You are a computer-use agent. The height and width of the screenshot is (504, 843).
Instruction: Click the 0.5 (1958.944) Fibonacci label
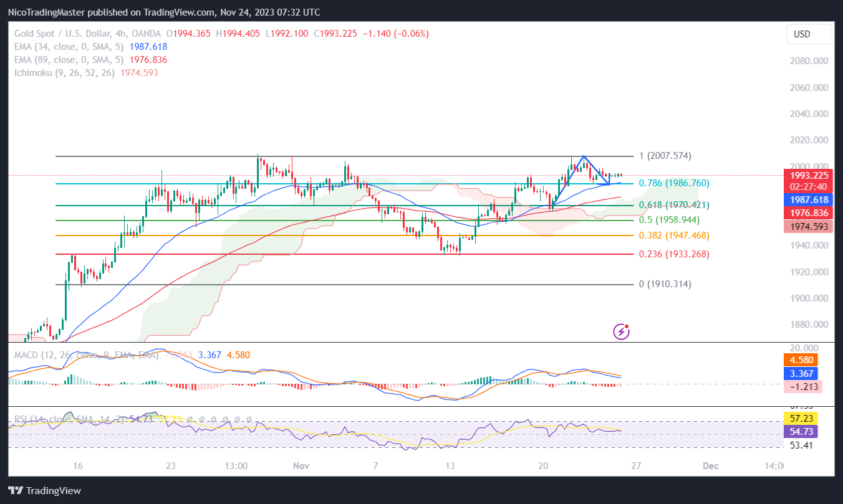(670, 220)
